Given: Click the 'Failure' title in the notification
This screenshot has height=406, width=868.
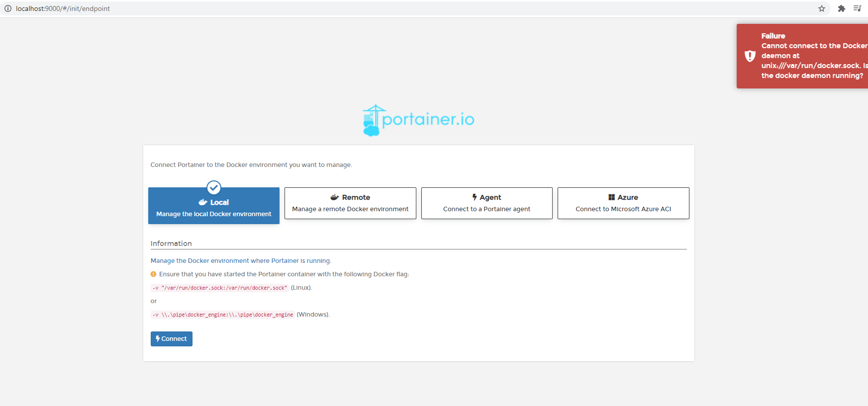Looking at the screenshot, I should coord(773,36).
